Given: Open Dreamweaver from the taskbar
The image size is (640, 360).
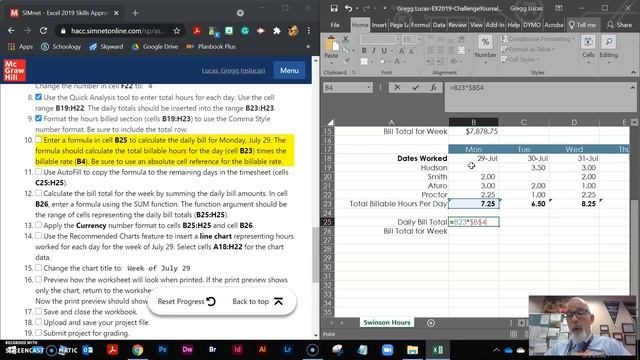Looking at the screenshot, I should tap(187, 350).
